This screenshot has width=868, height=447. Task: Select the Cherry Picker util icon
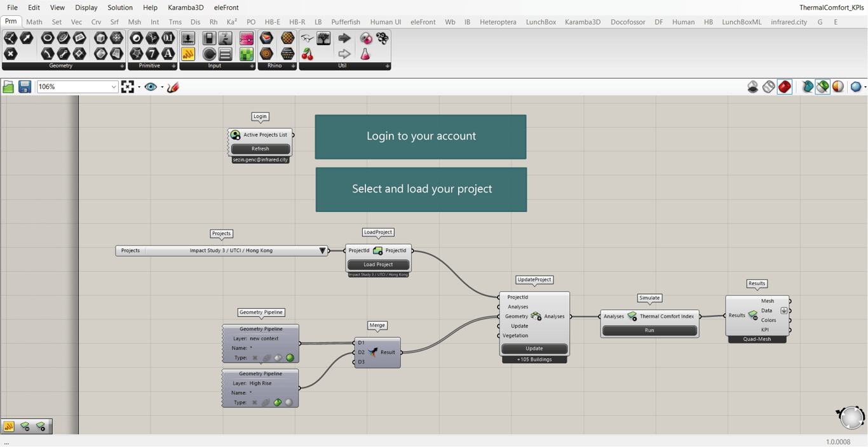tap(308, 54)
